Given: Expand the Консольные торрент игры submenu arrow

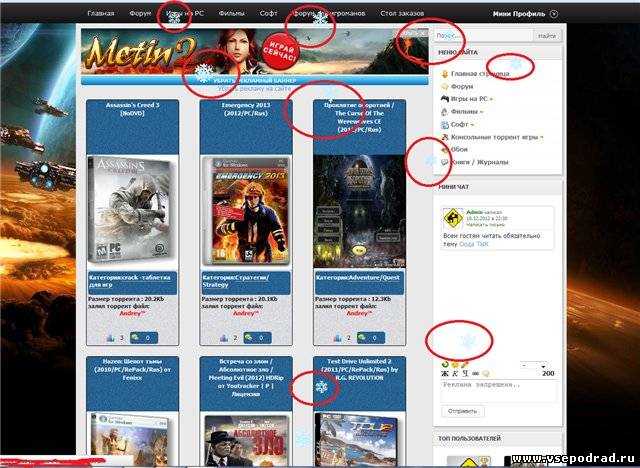Looking at the screenshot, I should [x=542, y=138].
